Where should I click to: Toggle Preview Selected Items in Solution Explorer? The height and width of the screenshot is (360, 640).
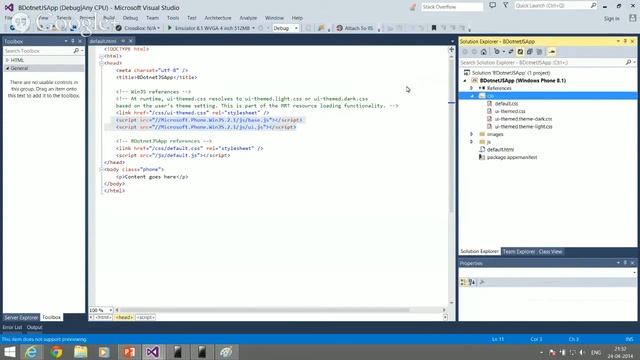552,52
